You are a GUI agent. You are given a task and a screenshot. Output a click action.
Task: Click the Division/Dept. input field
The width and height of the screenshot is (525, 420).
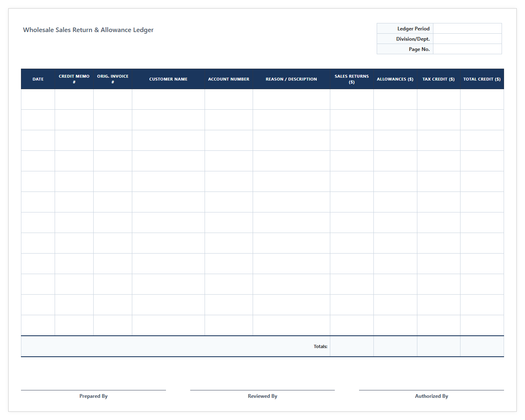point(467,39)
